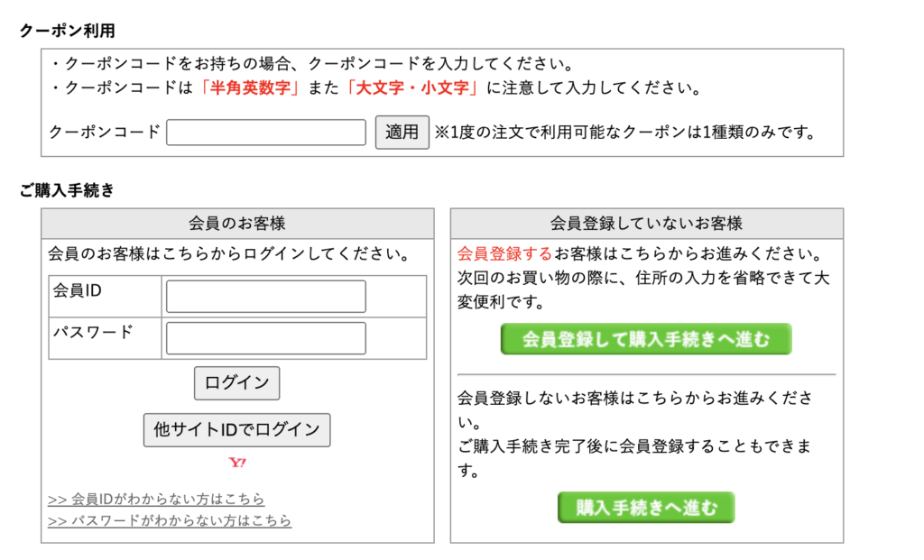The image size is (924, 560).
Task: Click the Yahoo Y! login icon
Action: 237,464
